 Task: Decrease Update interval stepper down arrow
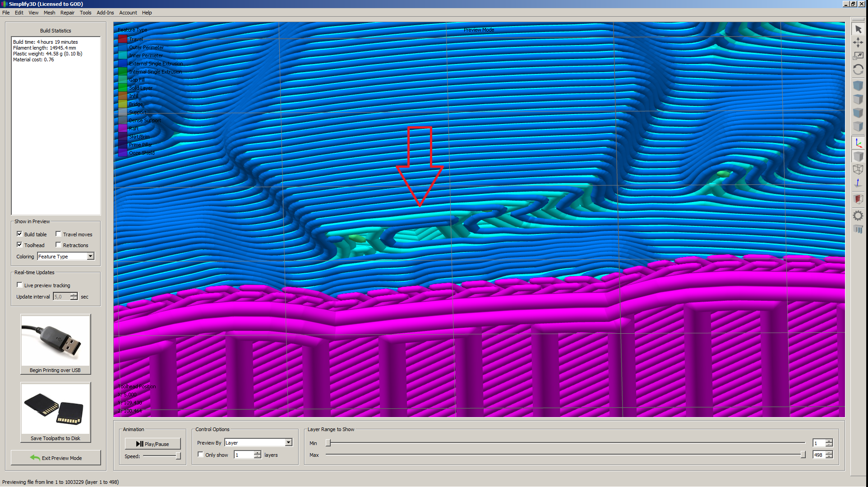(74, 299)
